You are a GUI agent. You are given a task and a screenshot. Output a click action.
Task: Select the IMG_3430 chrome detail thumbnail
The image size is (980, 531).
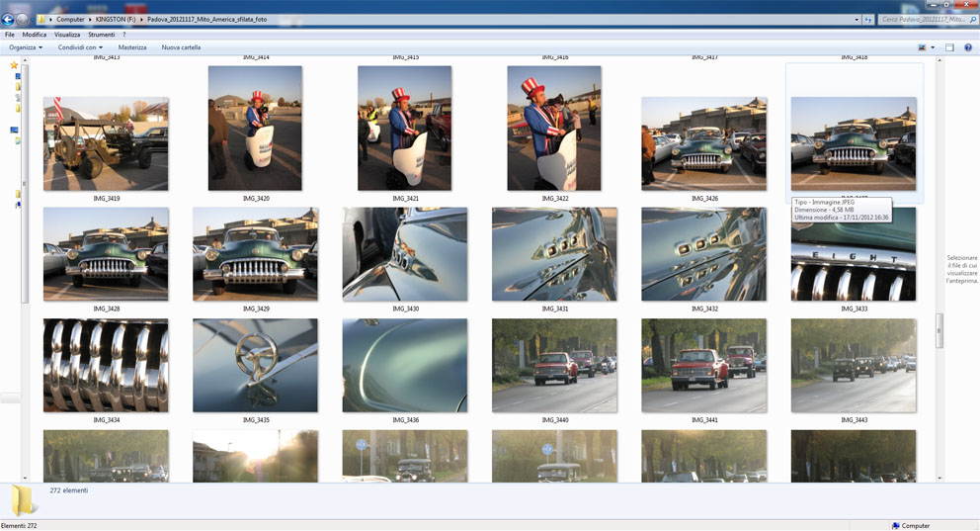(x=404, y=254)
